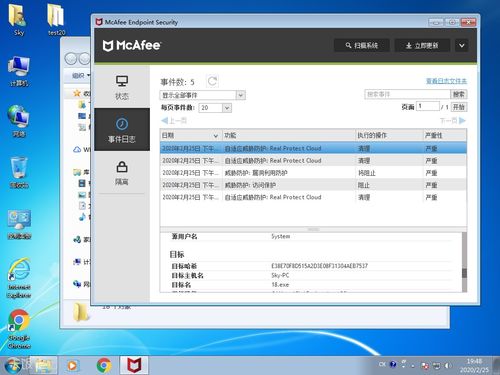
Task: Click the page number input field
Action: click(x=428, y=106)
